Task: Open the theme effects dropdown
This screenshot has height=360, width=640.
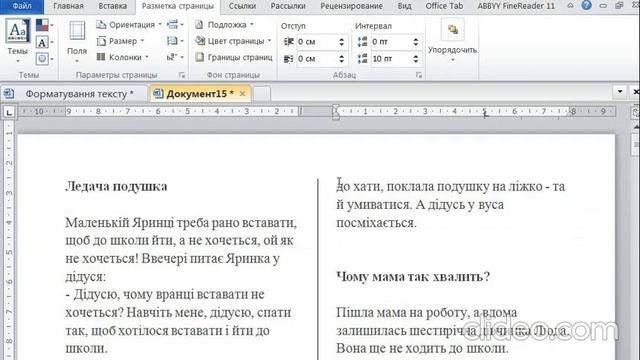Action: tap(44, 59)
